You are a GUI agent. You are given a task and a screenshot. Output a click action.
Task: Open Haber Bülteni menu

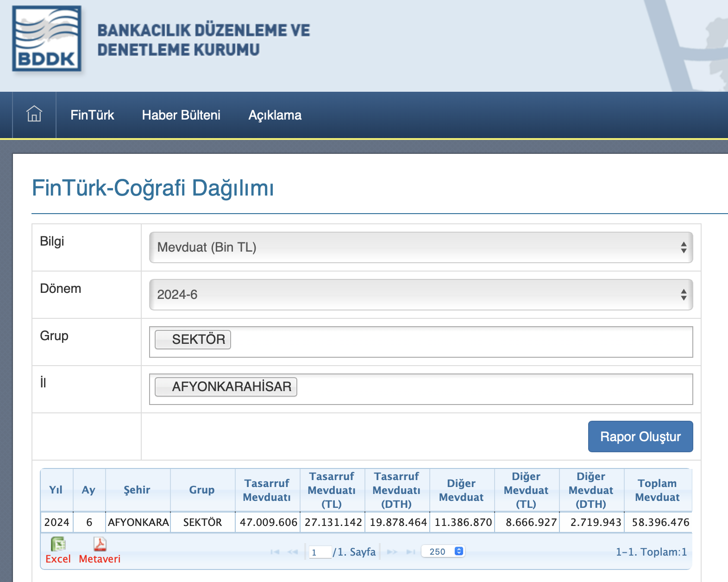(181, 115)
